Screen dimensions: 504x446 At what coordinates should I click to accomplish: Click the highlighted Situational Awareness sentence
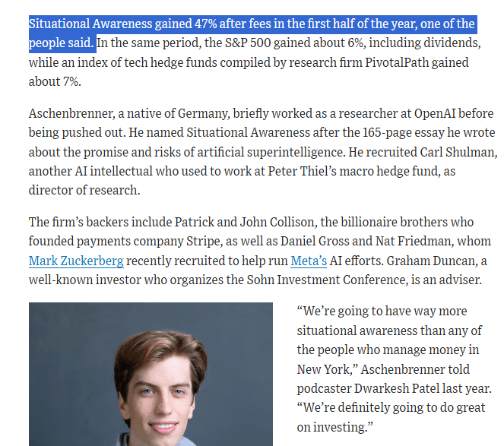point(252,33)
